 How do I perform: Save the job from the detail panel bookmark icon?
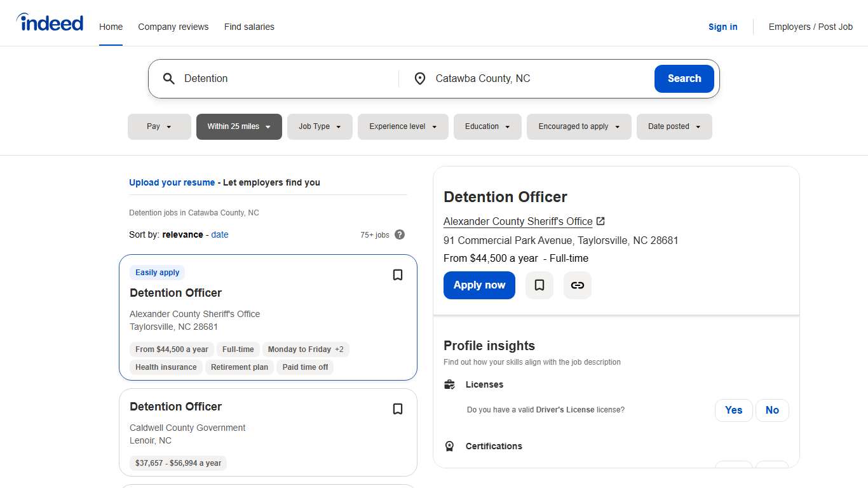(539, 285)
